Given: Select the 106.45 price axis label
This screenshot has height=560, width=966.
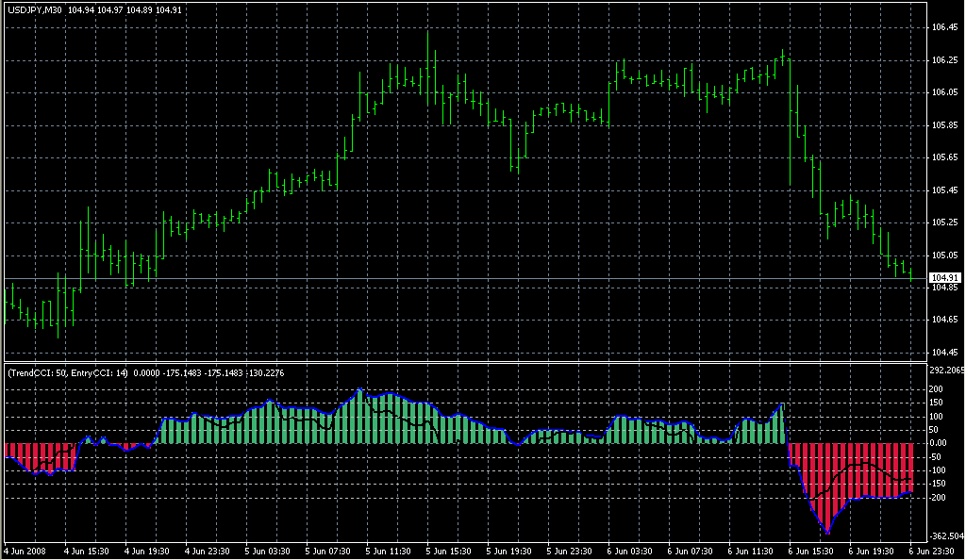Looking at the screenshot, I should click(944, 27).
